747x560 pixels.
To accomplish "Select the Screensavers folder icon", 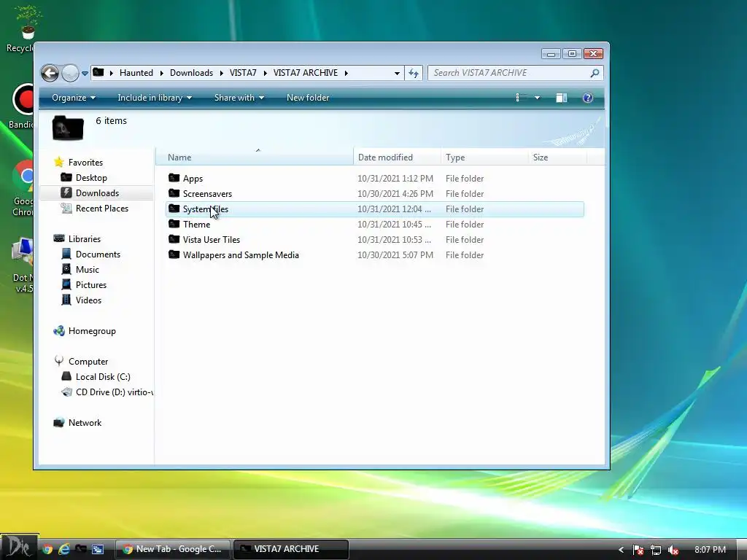I will (x=174, y=193).
